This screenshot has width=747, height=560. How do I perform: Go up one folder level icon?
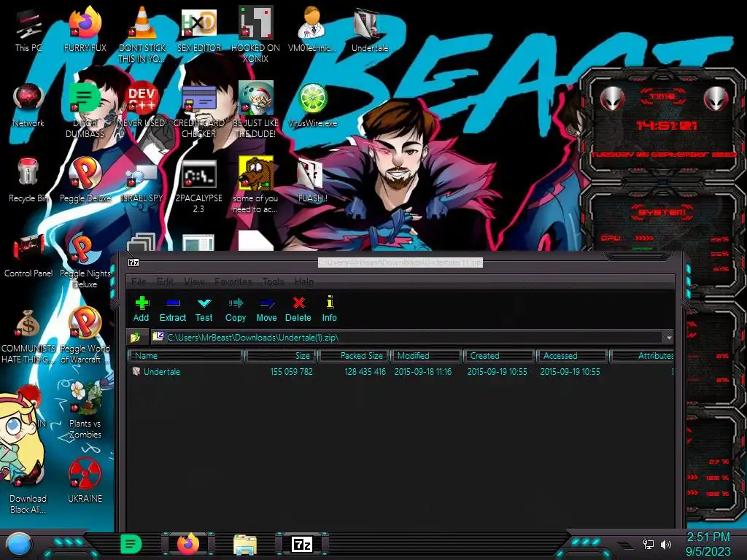(x=135, y=337)
